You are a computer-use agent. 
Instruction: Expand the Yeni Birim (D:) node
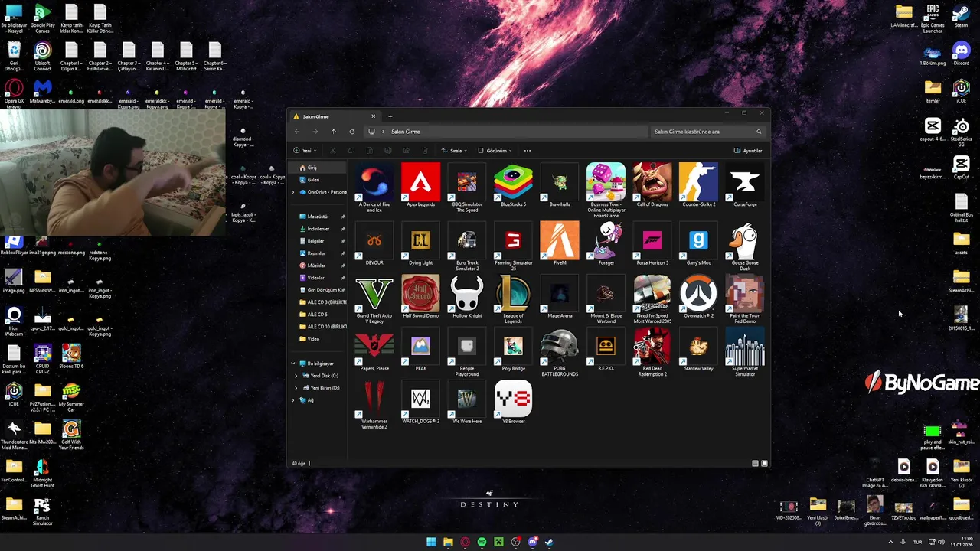click(296, 388)
